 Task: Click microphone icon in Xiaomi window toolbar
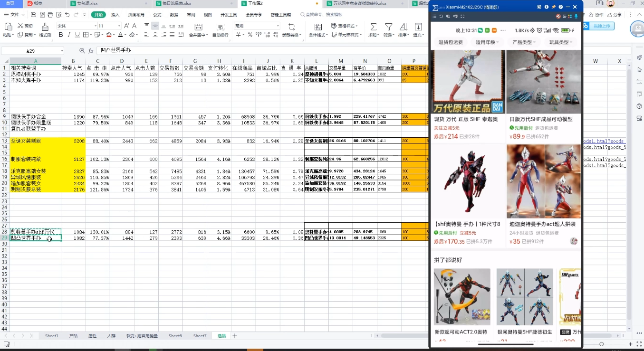[576, 16]
